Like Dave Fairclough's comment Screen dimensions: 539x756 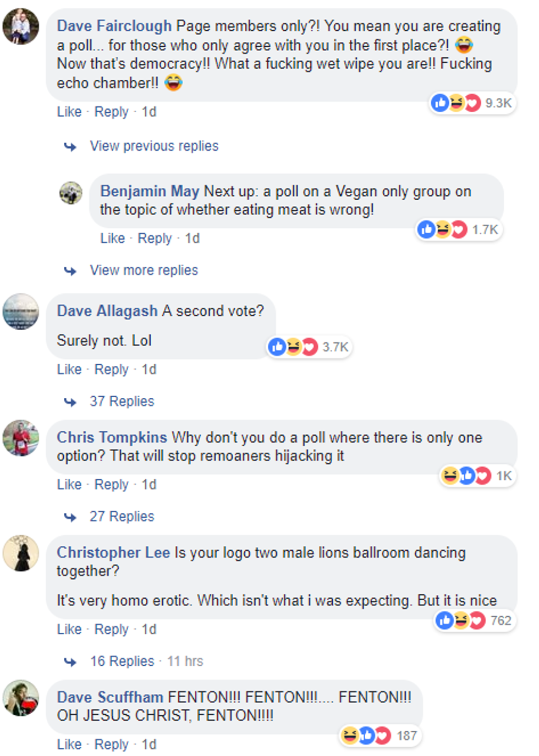(x=69, y=112)
